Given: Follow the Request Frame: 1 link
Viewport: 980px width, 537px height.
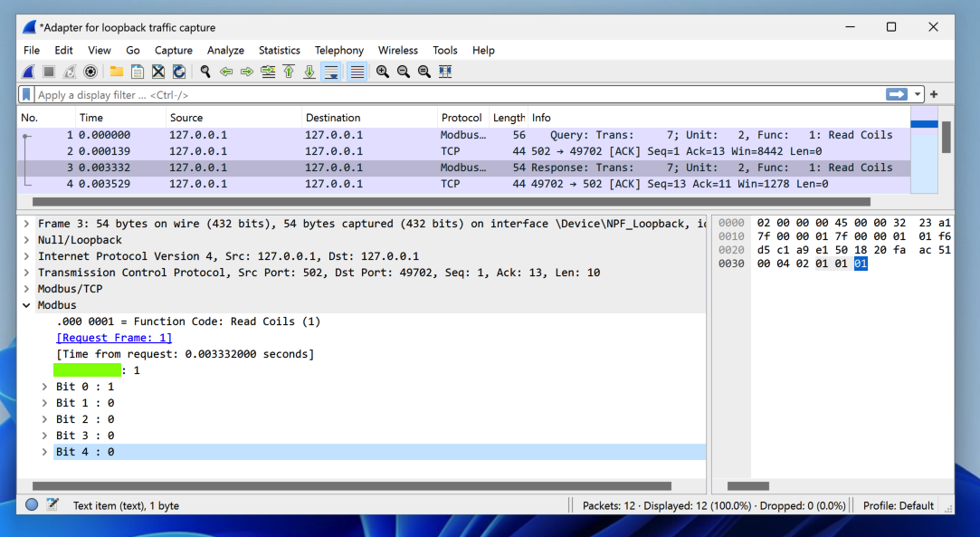Looking at the screenshot, I should coord(114,338).
